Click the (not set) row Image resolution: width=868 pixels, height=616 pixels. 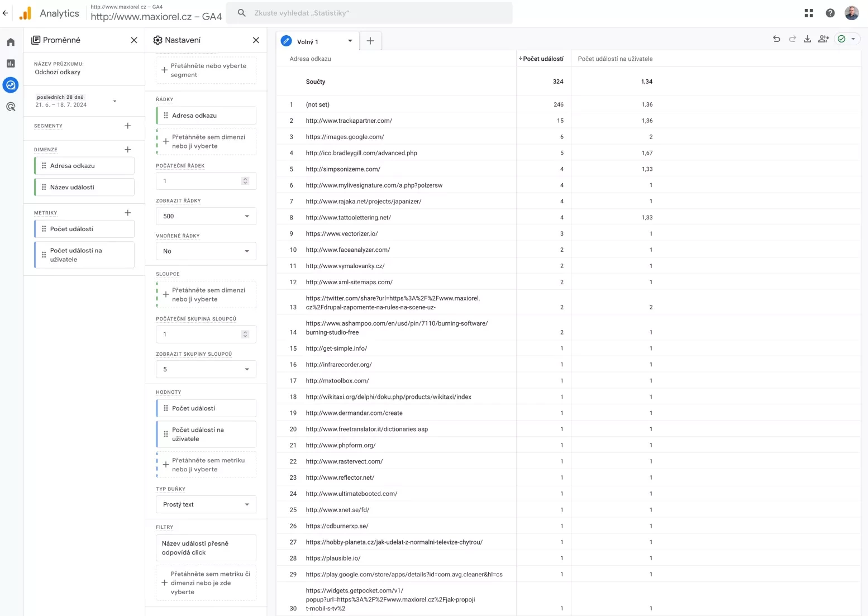pos(569,104)
